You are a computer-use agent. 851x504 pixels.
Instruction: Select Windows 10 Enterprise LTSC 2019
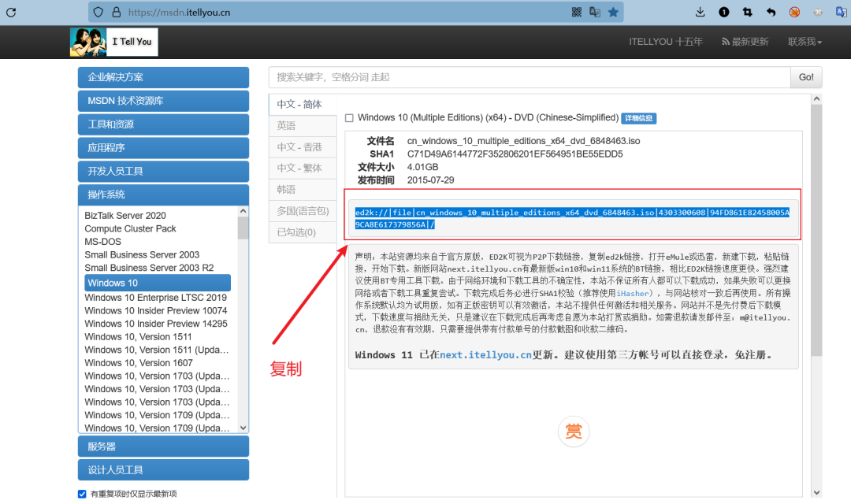pos(156,298)
